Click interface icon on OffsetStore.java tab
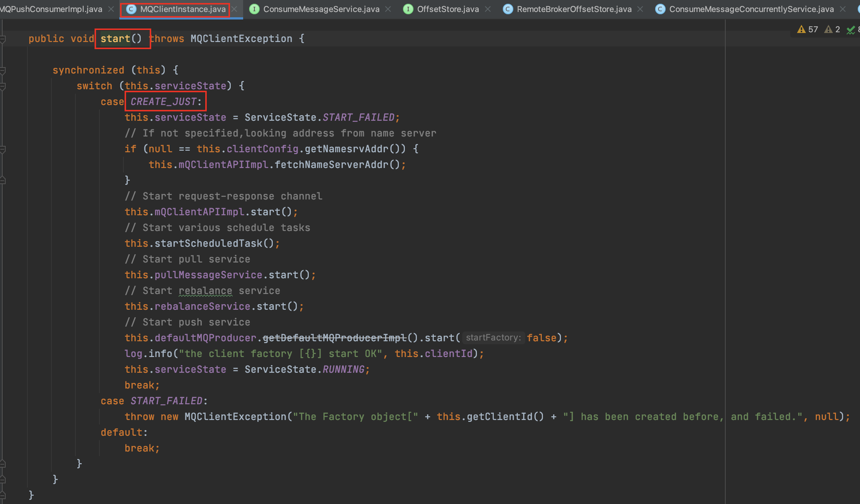 [x=408, y=9]
